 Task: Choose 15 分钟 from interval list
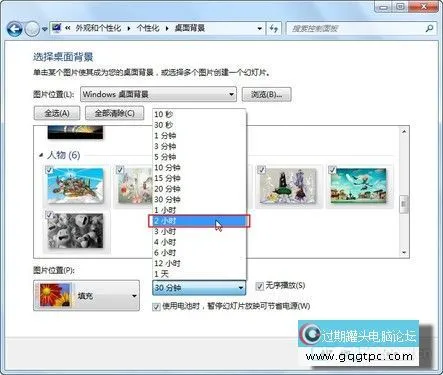[x=199, y=178]
